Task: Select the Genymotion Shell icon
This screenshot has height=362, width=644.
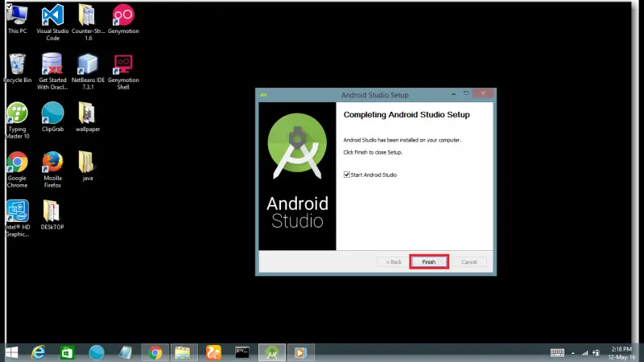Action: point(123,72)
